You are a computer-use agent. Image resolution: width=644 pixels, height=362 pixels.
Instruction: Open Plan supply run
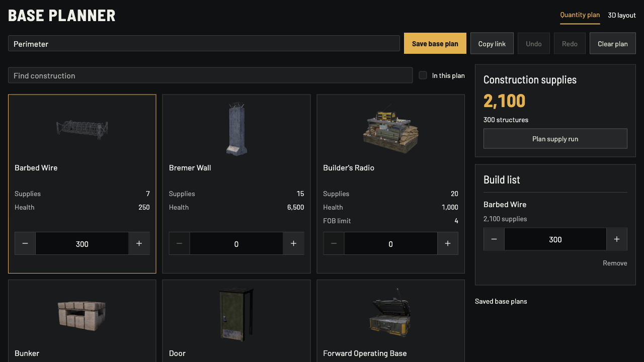[x=555, y=139]
